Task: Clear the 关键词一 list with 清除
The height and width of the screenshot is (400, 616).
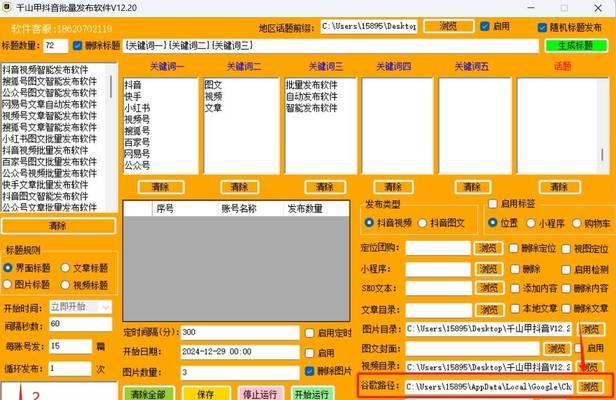Action: [x=161, y=187]
